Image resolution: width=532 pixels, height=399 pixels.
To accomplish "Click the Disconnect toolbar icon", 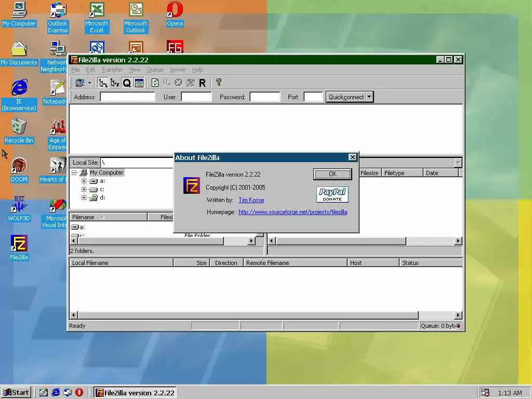I will click(x=190, y=83).
